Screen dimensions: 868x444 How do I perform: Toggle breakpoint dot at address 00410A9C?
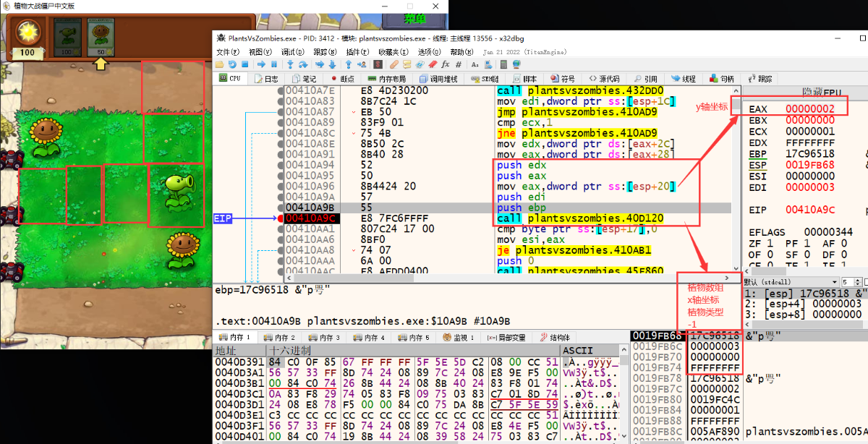281,218
